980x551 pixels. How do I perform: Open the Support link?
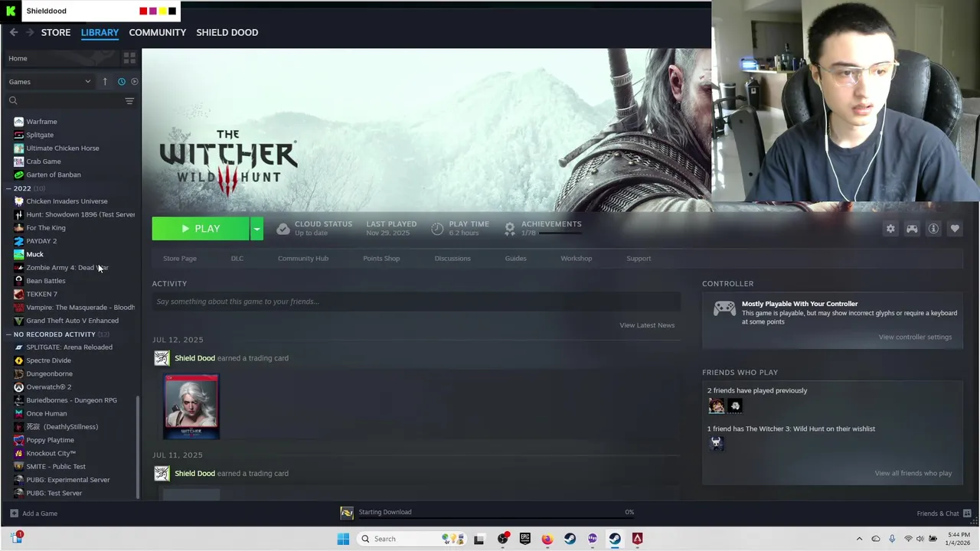coord(639,259)
